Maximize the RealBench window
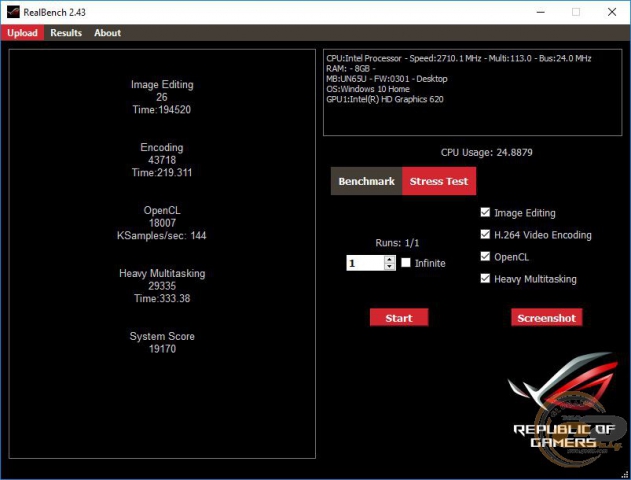 click(x=576, y=12)
